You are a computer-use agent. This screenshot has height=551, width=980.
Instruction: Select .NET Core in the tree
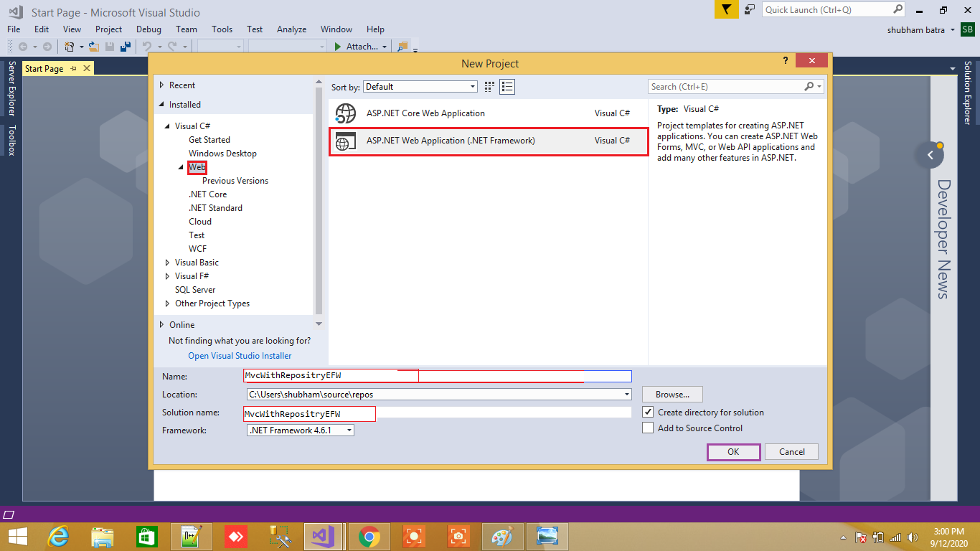click(208, 194)
